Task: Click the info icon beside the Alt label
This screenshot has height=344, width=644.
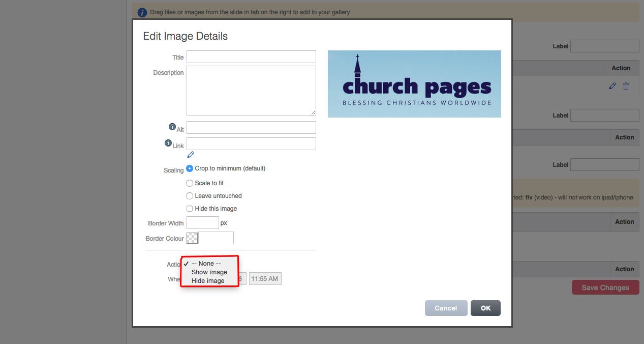Action: 172,127
